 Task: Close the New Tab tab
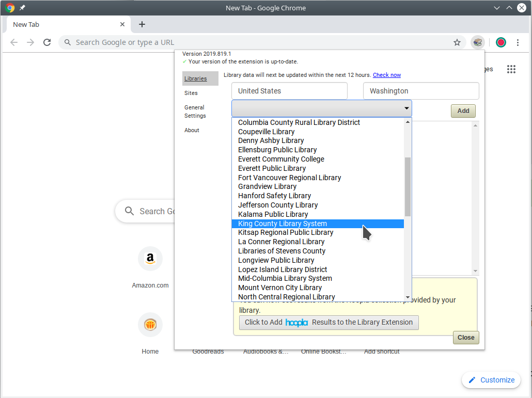pos(122,24)
